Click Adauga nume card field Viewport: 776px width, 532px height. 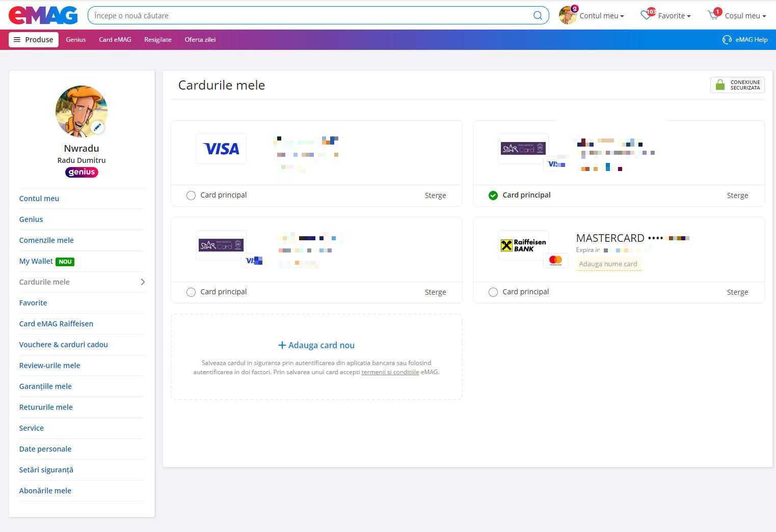point(608,264)
